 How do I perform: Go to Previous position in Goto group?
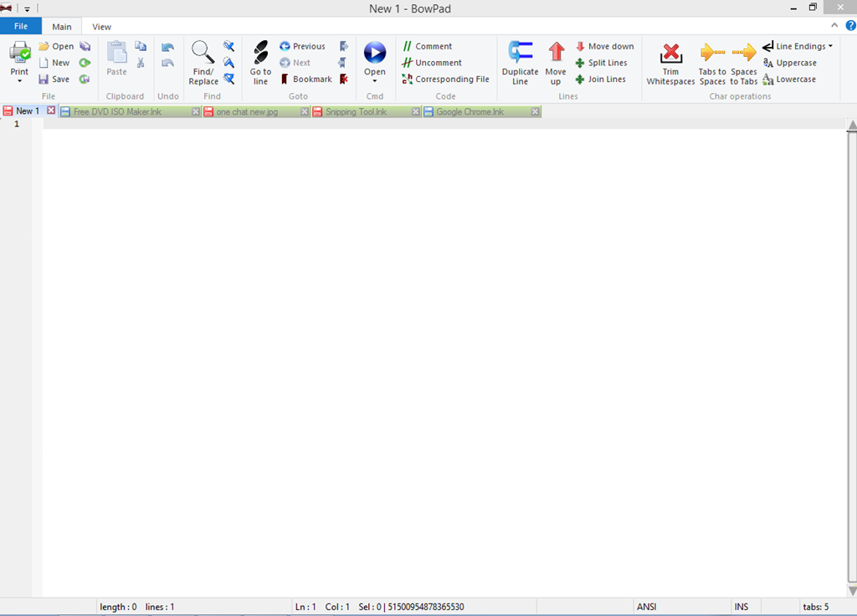coord(302,47)
